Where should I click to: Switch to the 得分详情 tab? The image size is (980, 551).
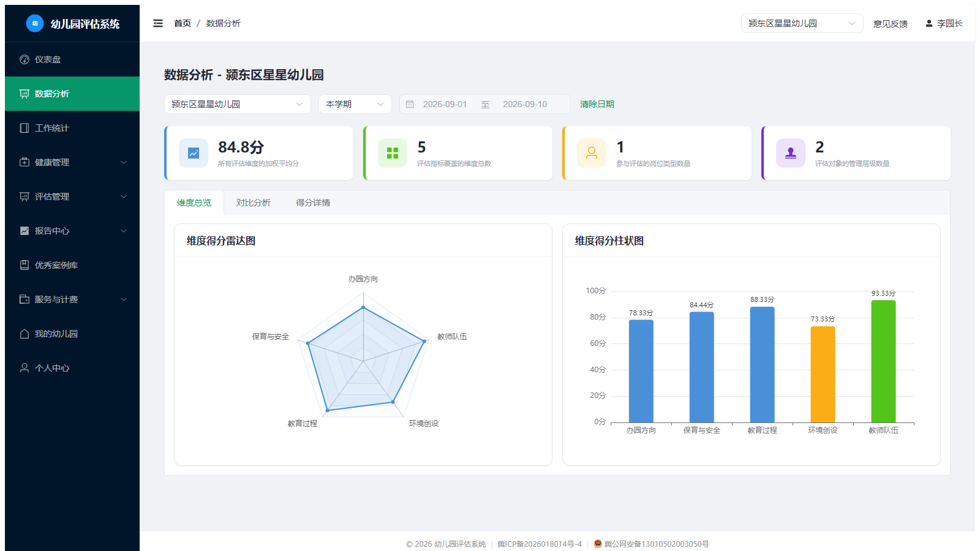point(313,203)
